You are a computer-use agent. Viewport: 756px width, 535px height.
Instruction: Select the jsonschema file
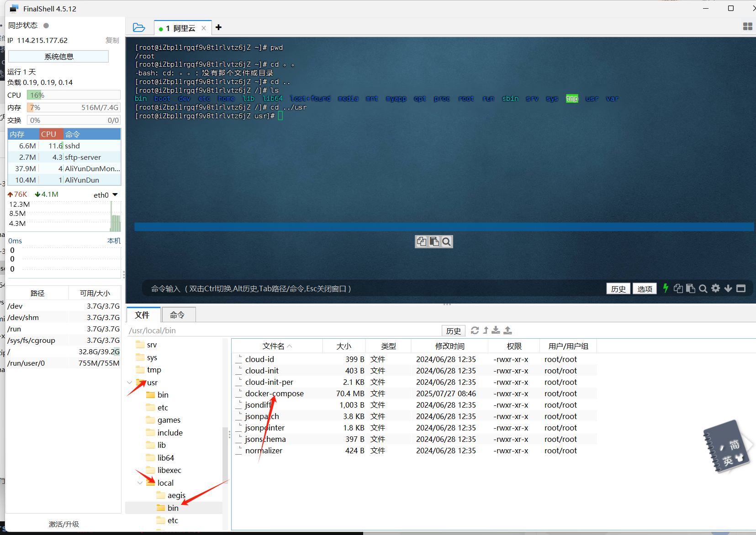coord(265,439)
